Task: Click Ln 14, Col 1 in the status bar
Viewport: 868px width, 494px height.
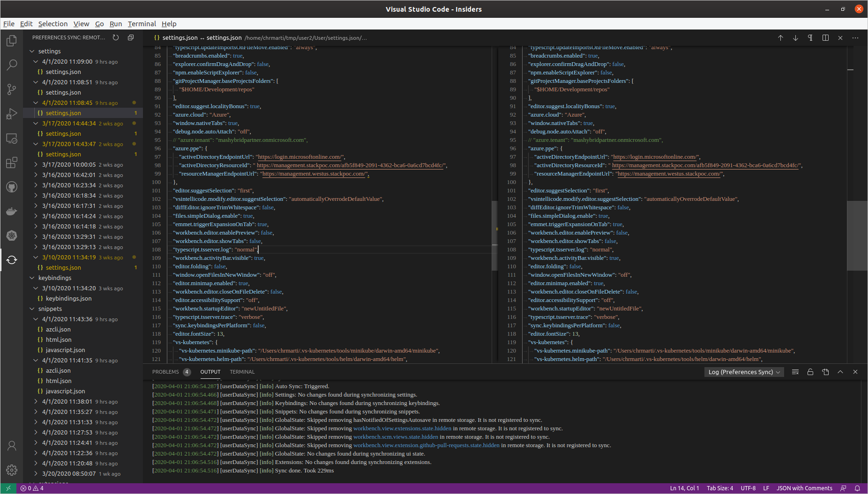Action: 685,488
